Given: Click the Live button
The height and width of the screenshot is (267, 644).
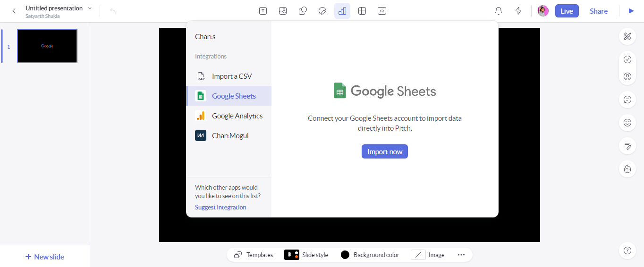Looking at the screenshot, I should pos(567,11).
